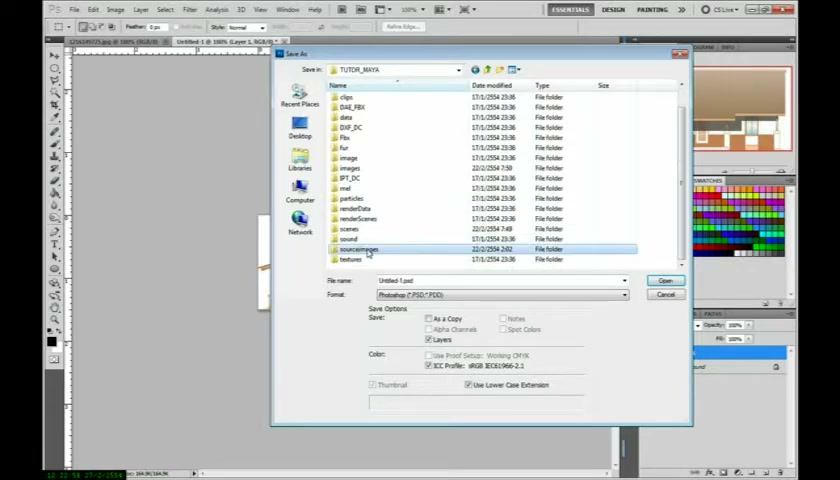Toggle the Alpha Channels checkbox
Image resolution: width=840 pixels, height=480 pixels.
[x=429, y=329]
